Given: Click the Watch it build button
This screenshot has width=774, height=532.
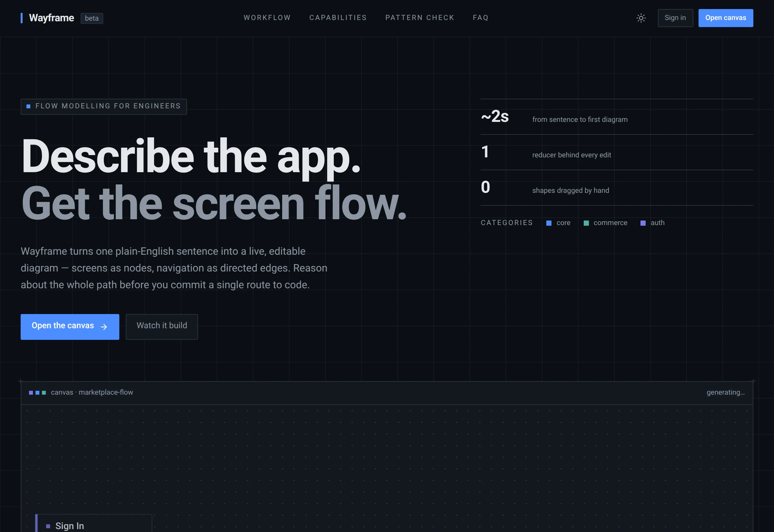Looking at the screenshot, I should 162,327.
